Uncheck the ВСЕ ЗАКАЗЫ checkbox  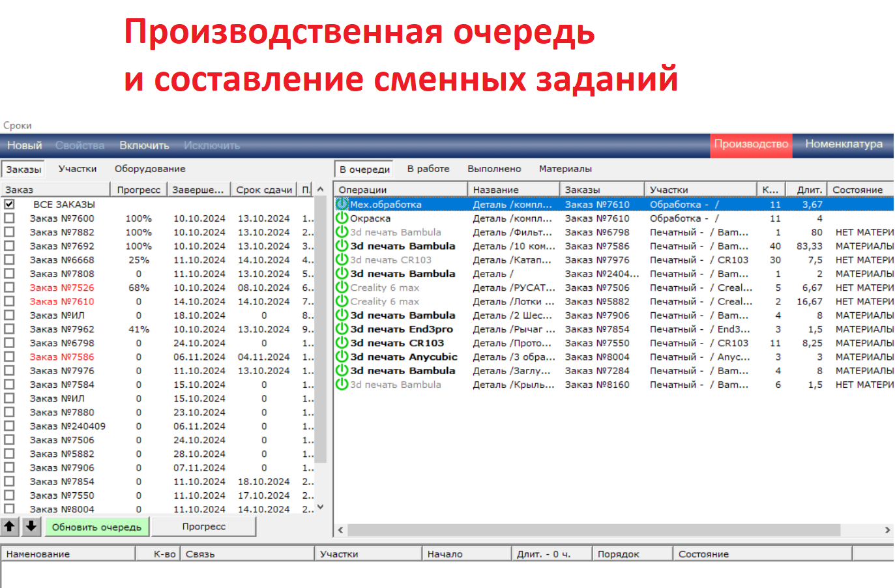[8, 203]
